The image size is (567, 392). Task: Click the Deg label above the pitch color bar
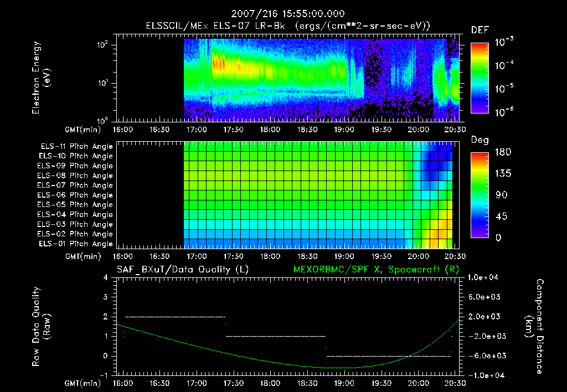coord(480,140)
